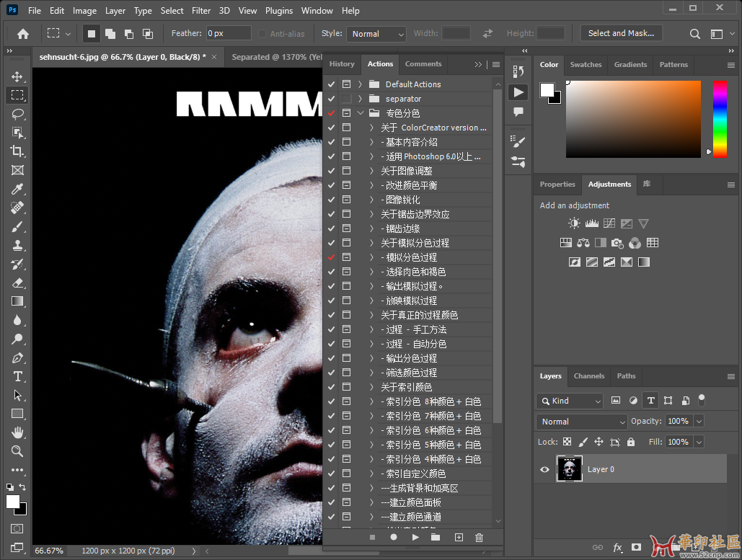Create a new action set folder icon
The height and width of the screenshot is (560, 742).
(x=436, y=538)
